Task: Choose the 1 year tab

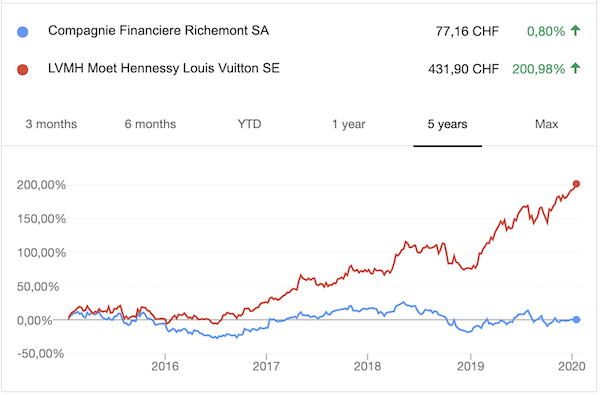Action: tap(349, 124)
